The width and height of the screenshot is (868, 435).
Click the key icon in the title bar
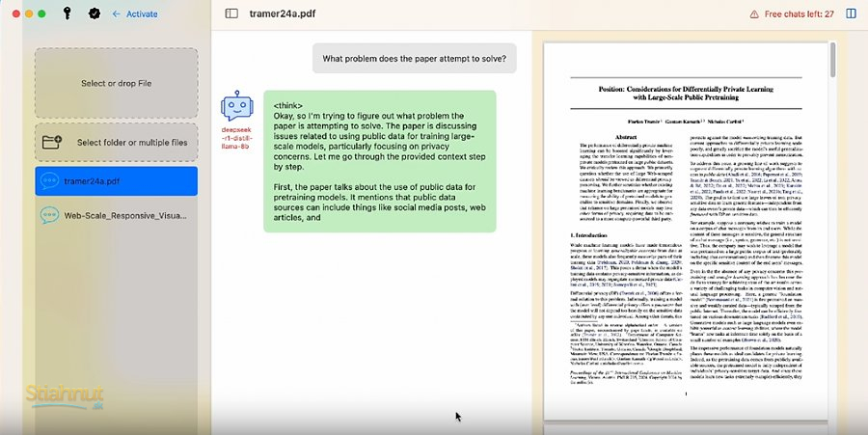point(67,14)
